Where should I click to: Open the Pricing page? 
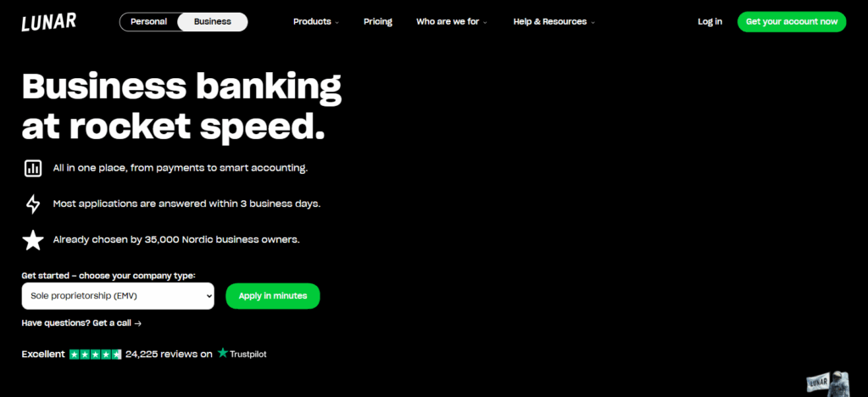pyautogui.click(x=378, y=21)
